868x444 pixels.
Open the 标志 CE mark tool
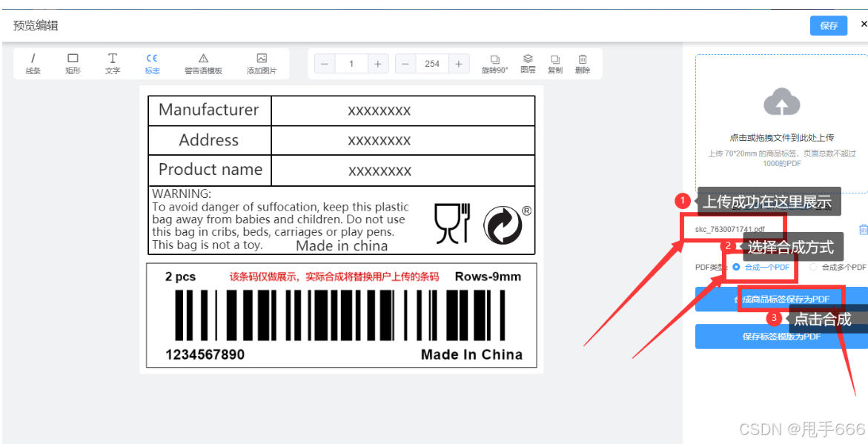[x=152, y=64]
